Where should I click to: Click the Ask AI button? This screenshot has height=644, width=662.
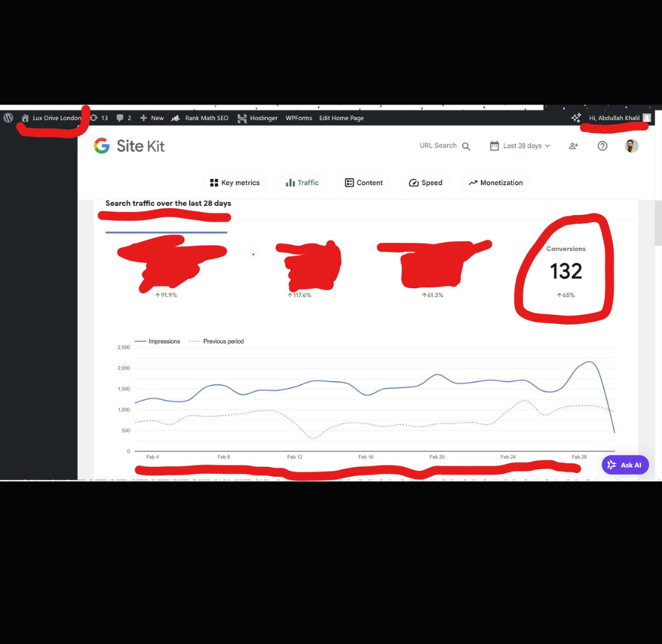point(625,464)
